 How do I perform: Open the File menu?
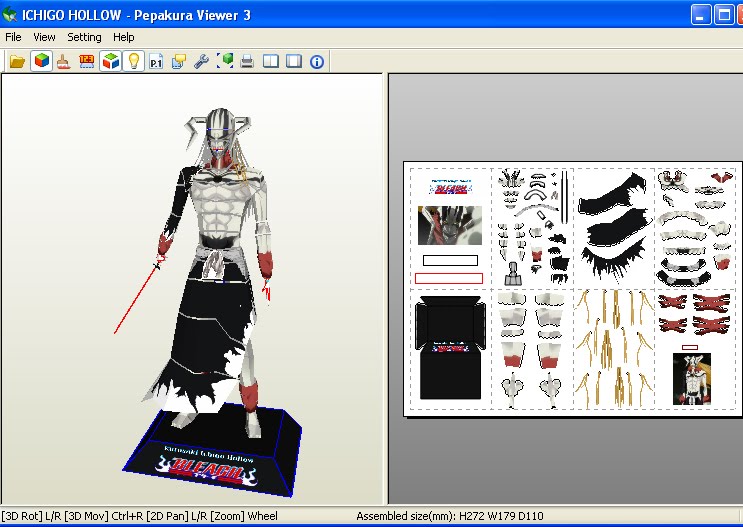click(13, 37)
